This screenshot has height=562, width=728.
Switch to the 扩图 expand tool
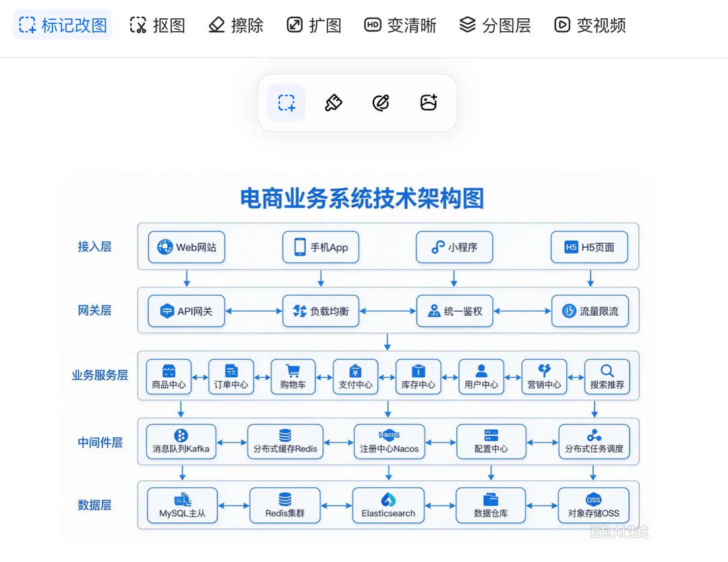314,25
